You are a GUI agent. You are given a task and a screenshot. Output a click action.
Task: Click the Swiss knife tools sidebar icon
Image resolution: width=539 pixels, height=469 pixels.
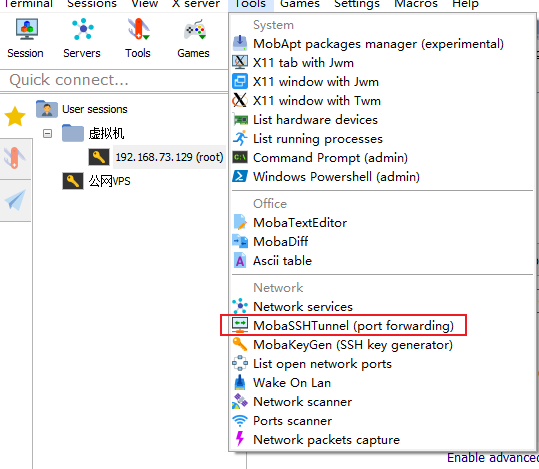pos(15,158)
